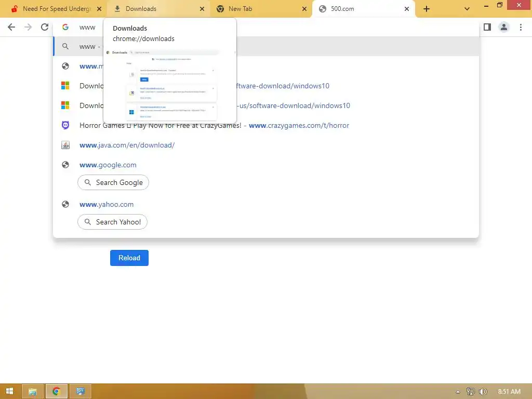
Task: Open the Chrome profile avatar
Action: pyautogui.click(x=504, y=27)
